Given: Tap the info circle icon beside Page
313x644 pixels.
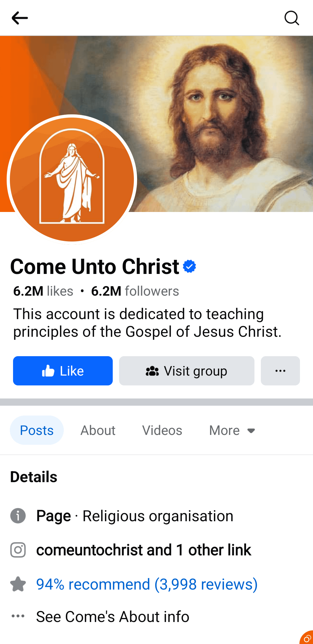Looking at the screenshot, I should click(18, 516).
